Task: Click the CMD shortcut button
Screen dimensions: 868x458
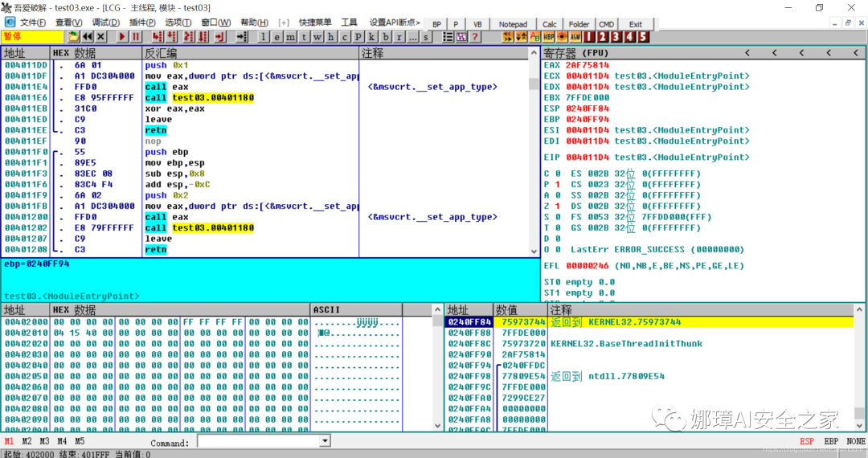Action: [x=607, y=24]
